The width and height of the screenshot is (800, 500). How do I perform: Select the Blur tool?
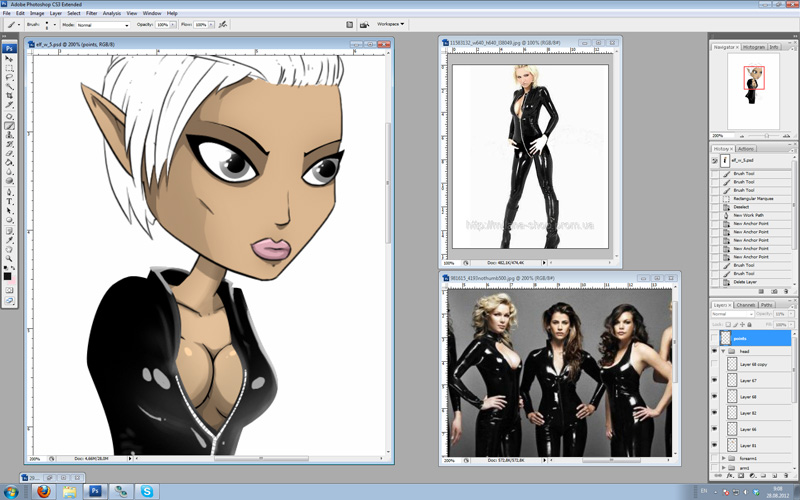9,172
